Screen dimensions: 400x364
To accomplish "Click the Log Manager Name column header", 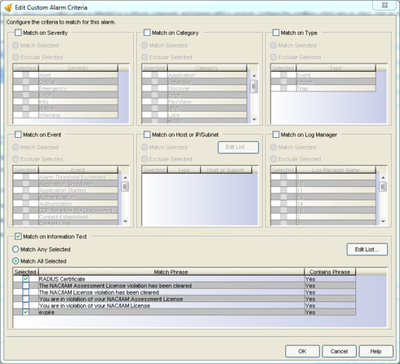I will coord(336,170).
